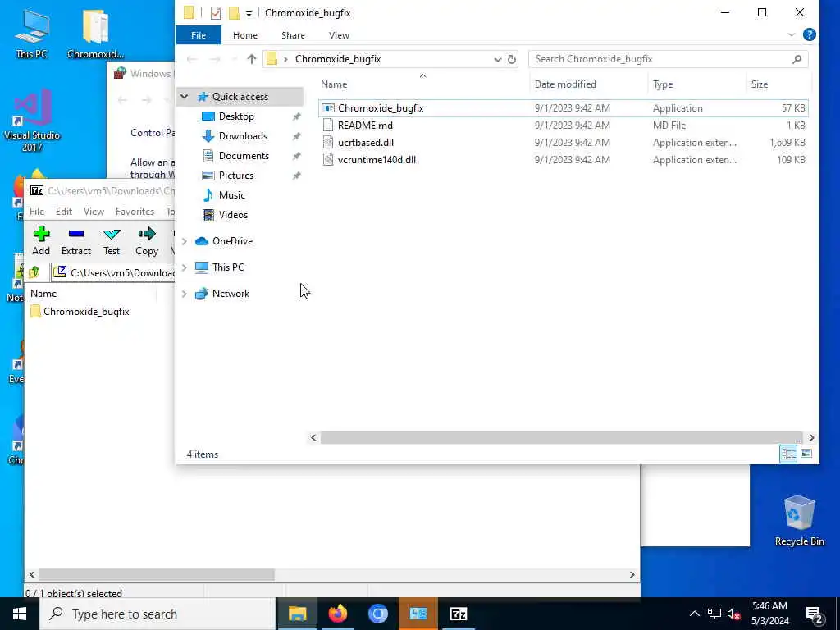Click the Explorer horizontal scrollbar
Viewport: 840px width, 630px height.
[x=561, y=438]
